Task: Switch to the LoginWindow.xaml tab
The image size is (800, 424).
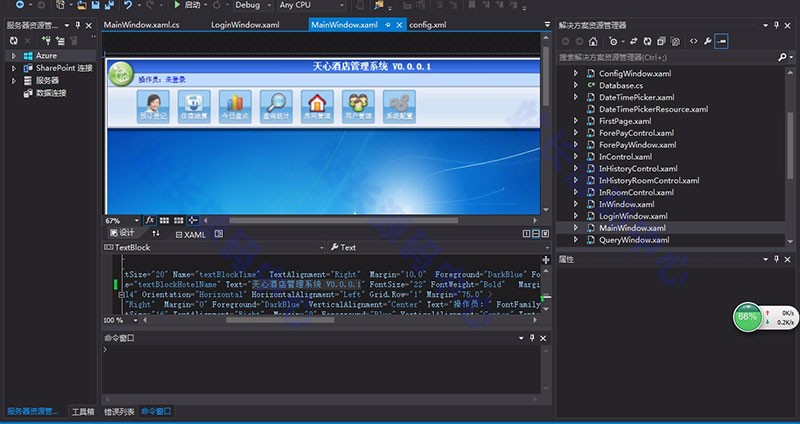Action: (x=245, y=25)
